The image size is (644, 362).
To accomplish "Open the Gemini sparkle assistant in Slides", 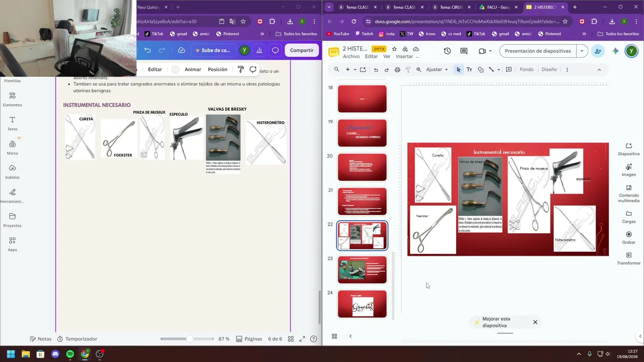I will [615, 51].
